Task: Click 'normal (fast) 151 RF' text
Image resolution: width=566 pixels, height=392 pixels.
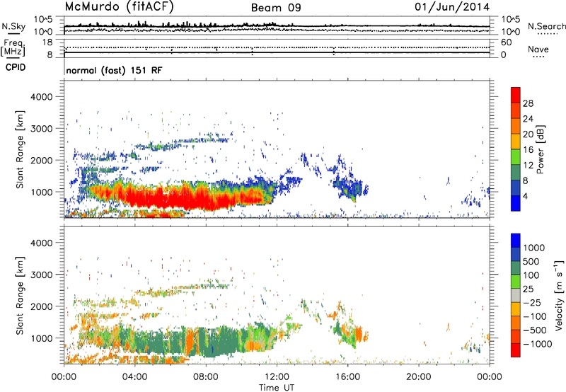Action: point(114,70)
